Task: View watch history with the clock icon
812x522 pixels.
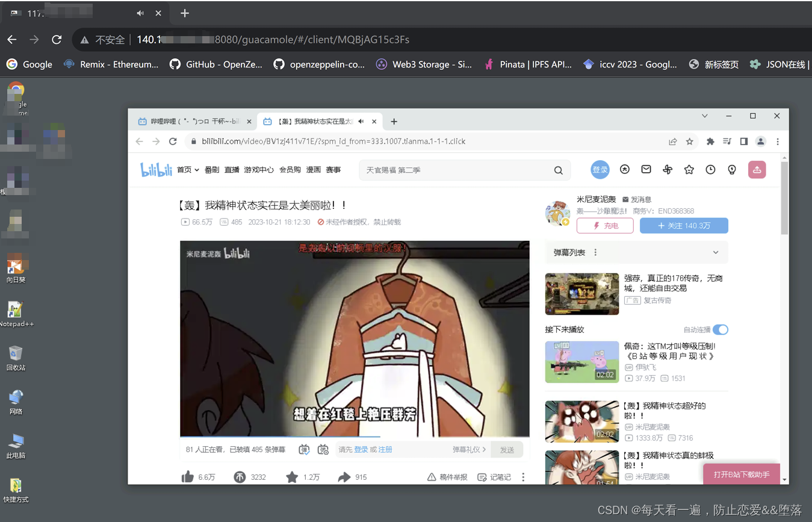Action: [711, 169]
